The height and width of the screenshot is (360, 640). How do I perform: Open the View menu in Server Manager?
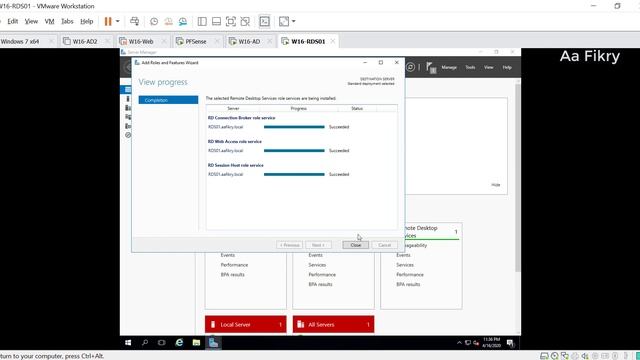click(489, 67)
